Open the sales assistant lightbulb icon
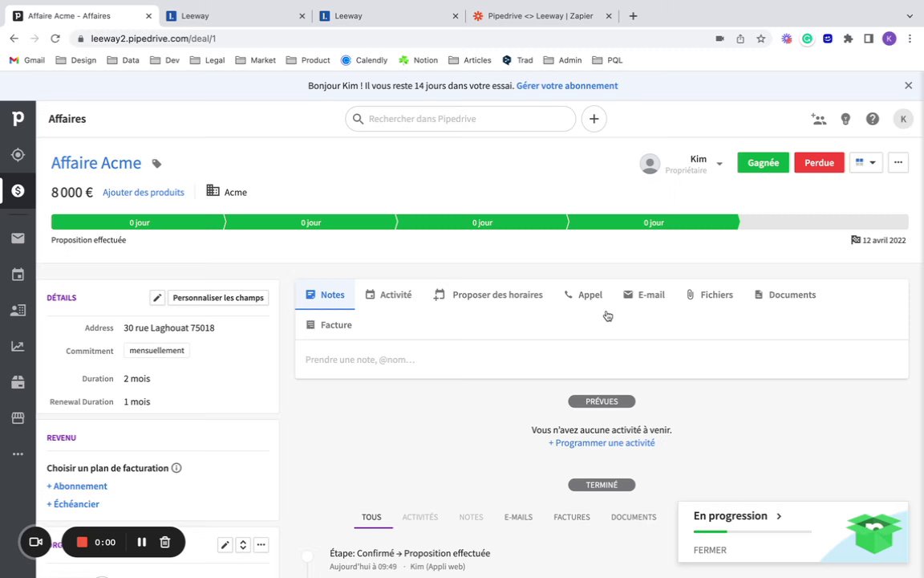This screenshot has height=578, width=924. (x=845, y=119)
